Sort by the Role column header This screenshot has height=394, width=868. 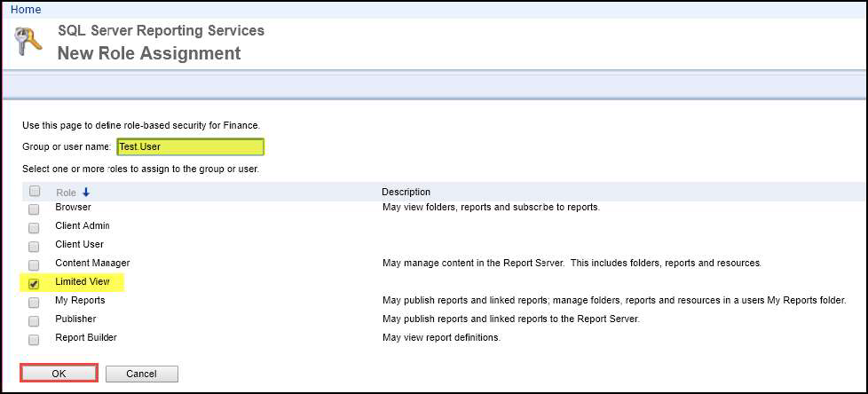coord(66,193)
